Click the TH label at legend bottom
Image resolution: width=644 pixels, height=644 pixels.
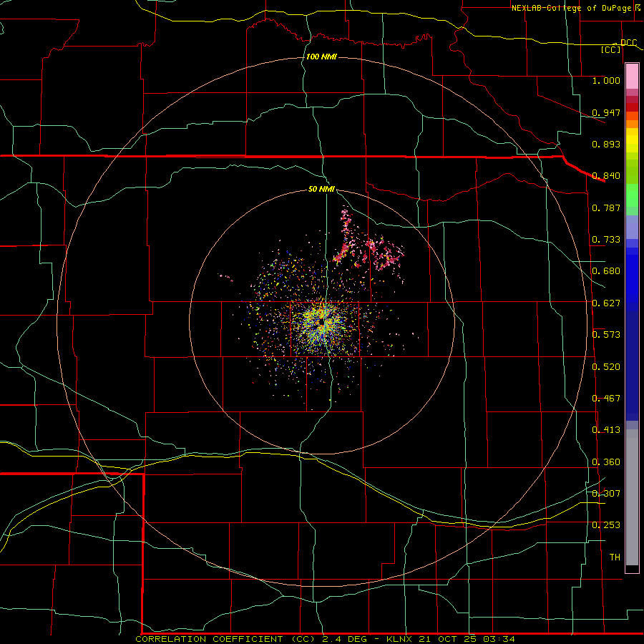coord(615,557)
